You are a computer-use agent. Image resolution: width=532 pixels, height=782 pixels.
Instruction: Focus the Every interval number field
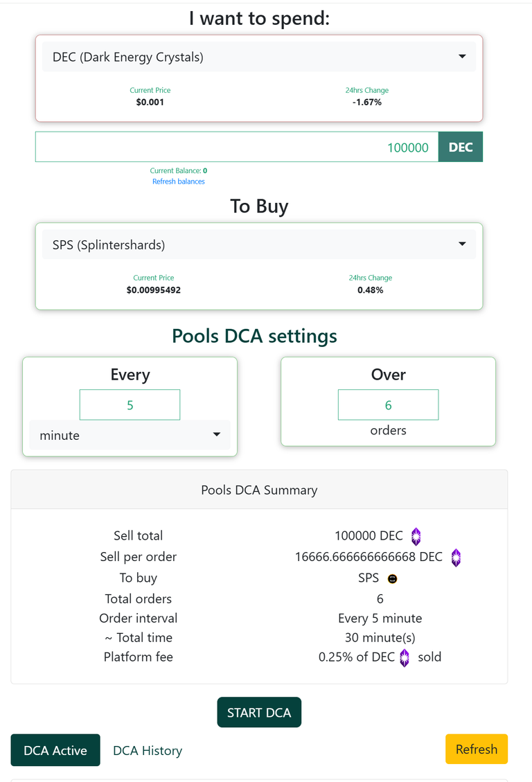tap(130, 405)
